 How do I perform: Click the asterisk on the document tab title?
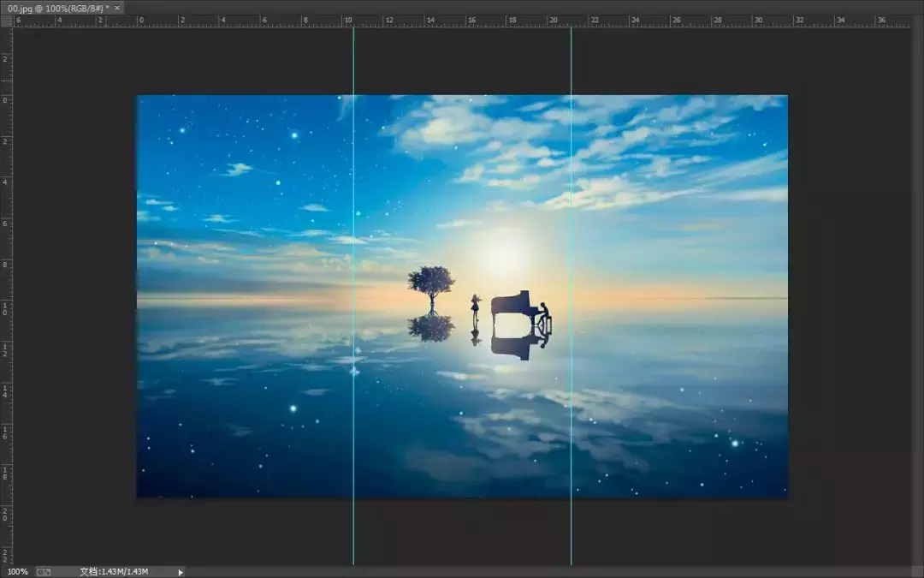(x=108, y=7)
